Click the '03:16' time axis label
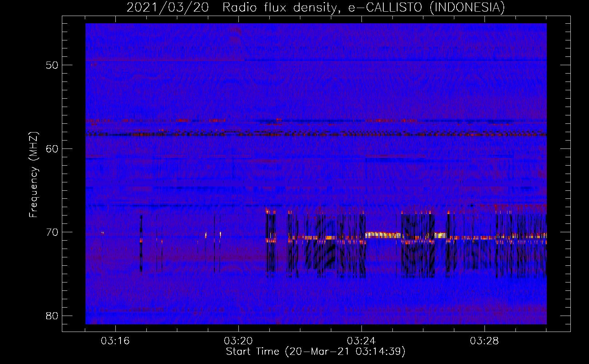 pyautogui.click(x=115, y=341)
